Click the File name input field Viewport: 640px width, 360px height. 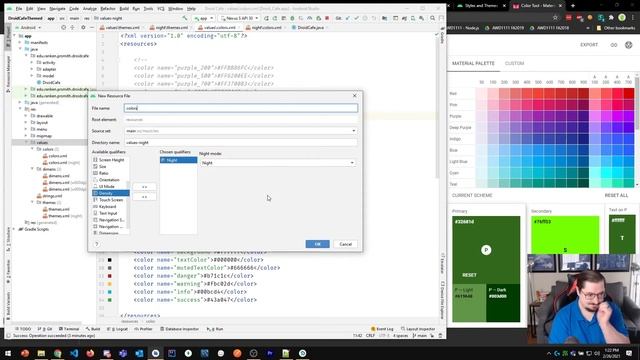coord(241,108)
